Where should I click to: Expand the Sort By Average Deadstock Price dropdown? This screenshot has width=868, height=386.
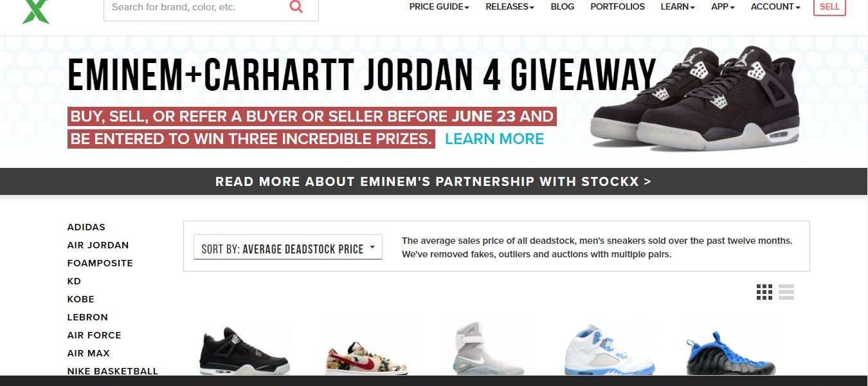288,248
